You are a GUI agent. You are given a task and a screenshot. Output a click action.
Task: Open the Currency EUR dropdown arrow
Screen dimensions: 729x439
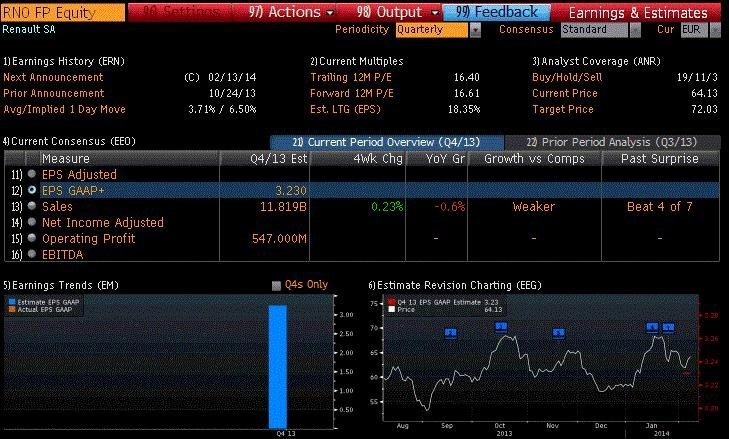click(715, 30)
